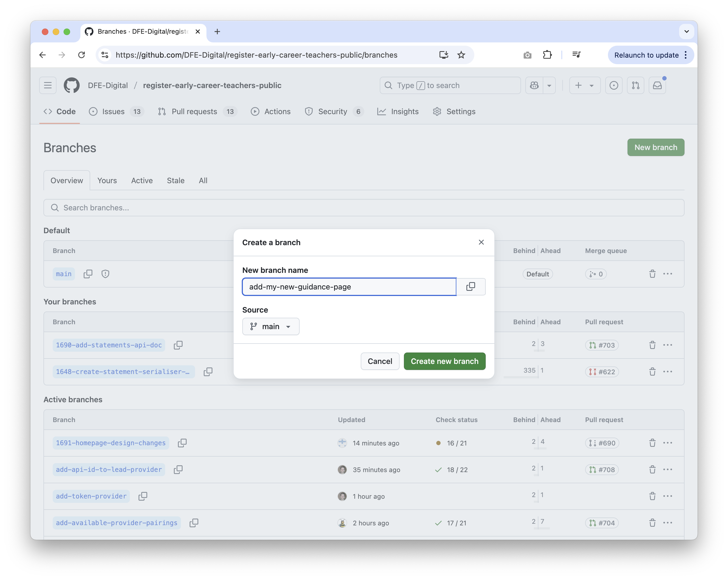The image size is (728, 580).
Task: Open the Actions tab
Action: [x=271, y=111]
